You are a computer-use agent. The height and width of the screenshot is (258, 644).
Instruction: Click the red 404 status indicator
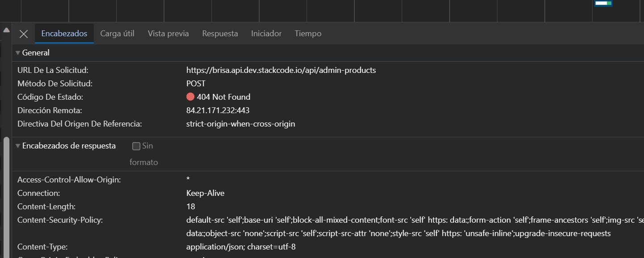tap(190, 97)
